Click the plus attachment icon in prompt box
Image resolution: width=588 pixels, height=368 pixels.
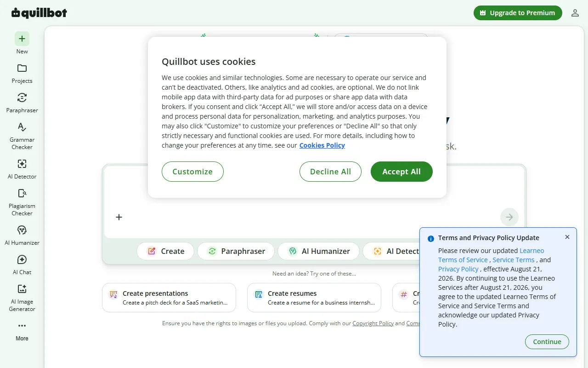(119, 217)
